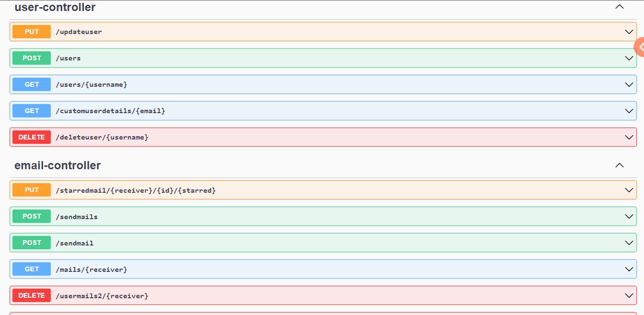Image resolution: width=644 pixels, height=315 pixels.
Task: Click the user-controller heading text
Action: tap(55, 7)
